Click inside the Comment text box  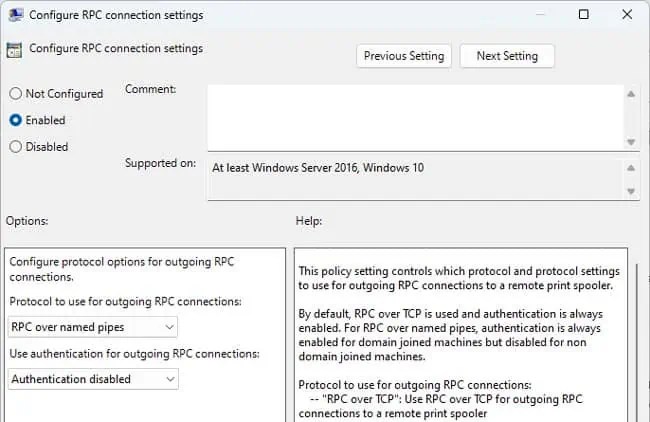pyautogui.click(x=415, y=118)
